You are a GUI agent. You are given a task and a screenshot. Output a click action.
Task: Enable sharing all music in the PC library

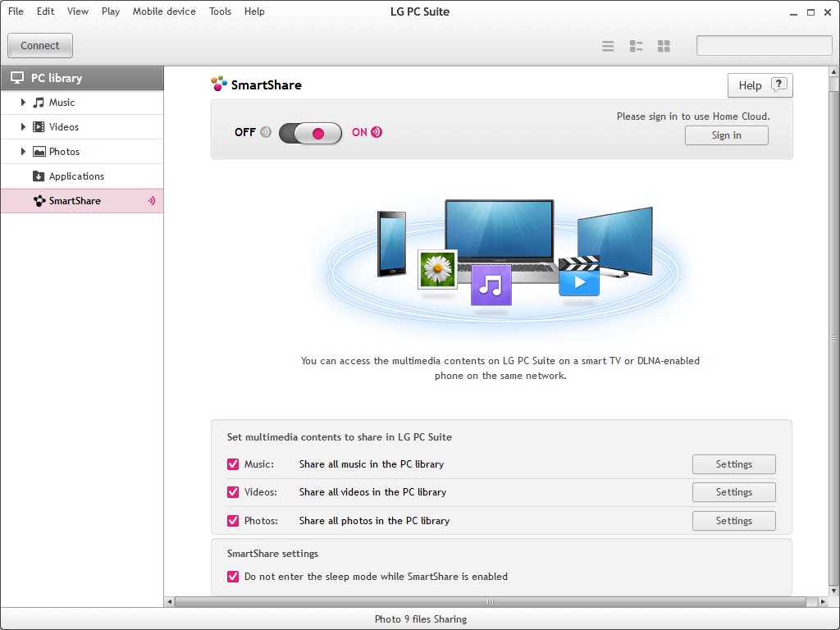click(x=232, y=463)
